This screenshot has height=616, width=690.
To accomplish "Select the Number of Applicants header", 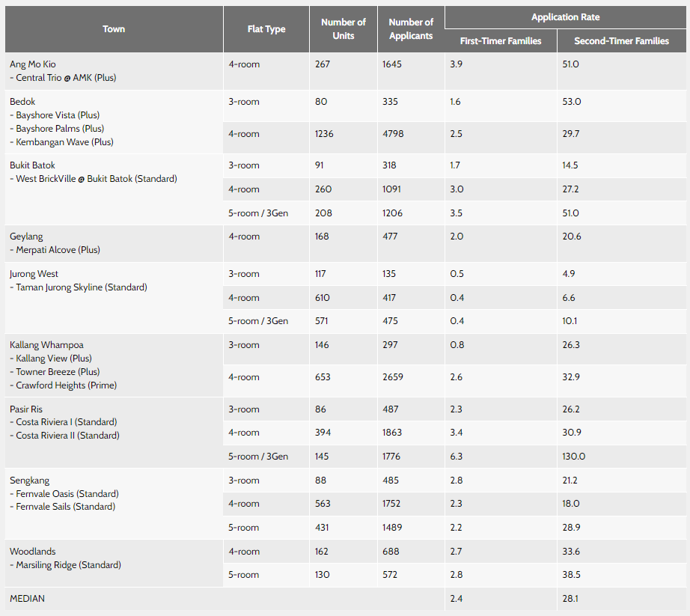I will coord(411,29).
